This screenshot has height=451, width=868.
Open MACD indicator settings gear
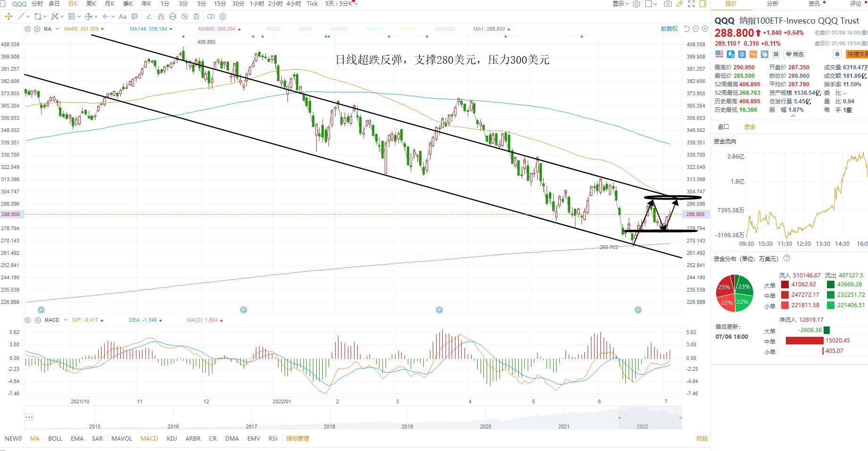pos(28,320)
